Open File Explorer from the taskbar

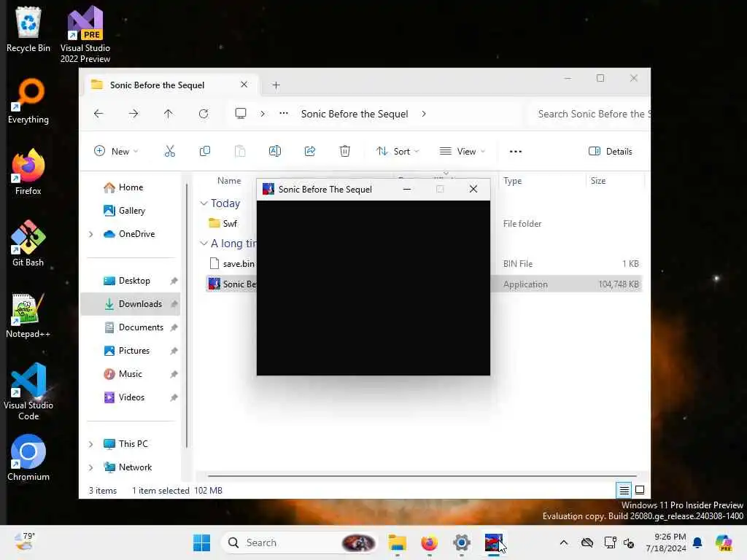tap(397, 542)
